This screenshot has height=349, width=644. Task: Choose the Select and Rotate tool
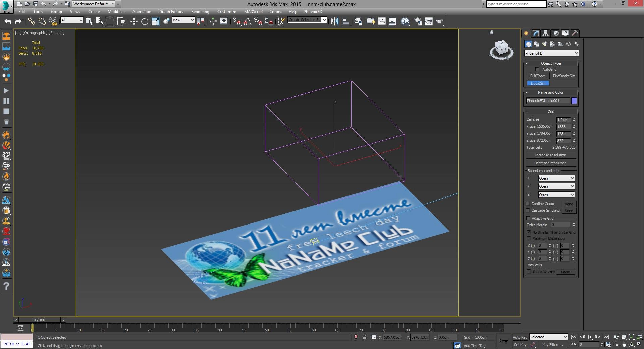click(x=145, y=21)
